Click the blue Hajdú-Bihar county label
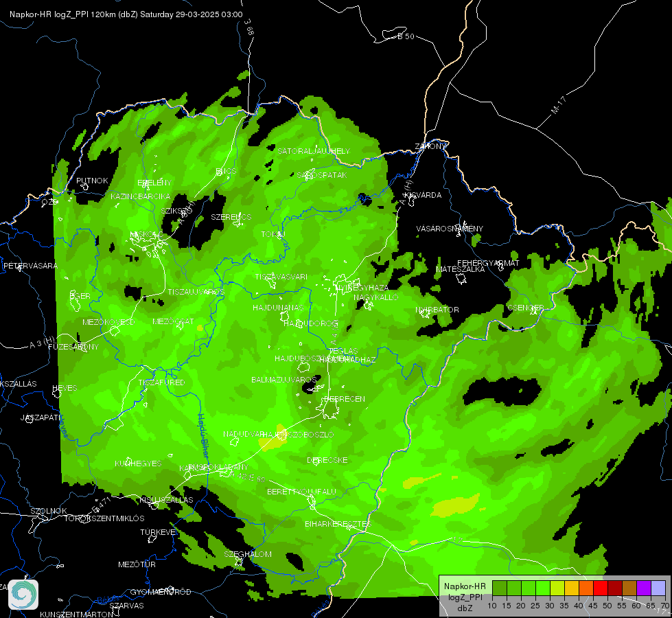 [x=204, y=437]
